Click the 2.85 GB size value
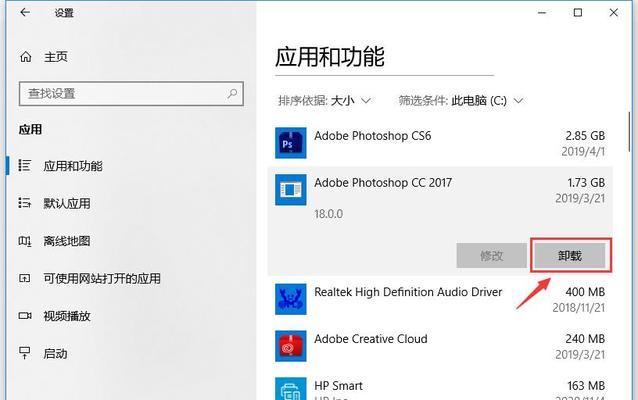 coord(585,136)
